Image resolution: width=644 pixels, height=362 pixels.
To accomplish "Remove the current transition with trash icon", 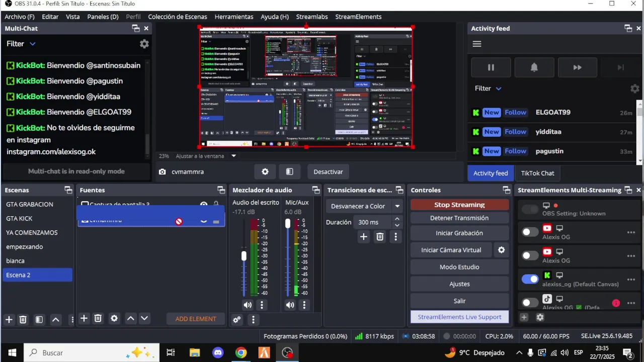I will pos(380,237).
